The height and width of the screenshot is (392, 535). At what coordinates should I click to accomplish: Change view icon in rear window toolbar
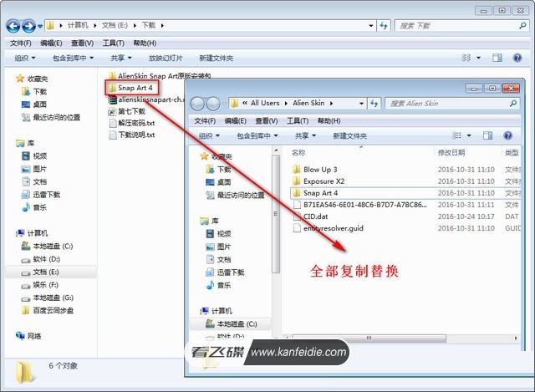pos(466,58)
